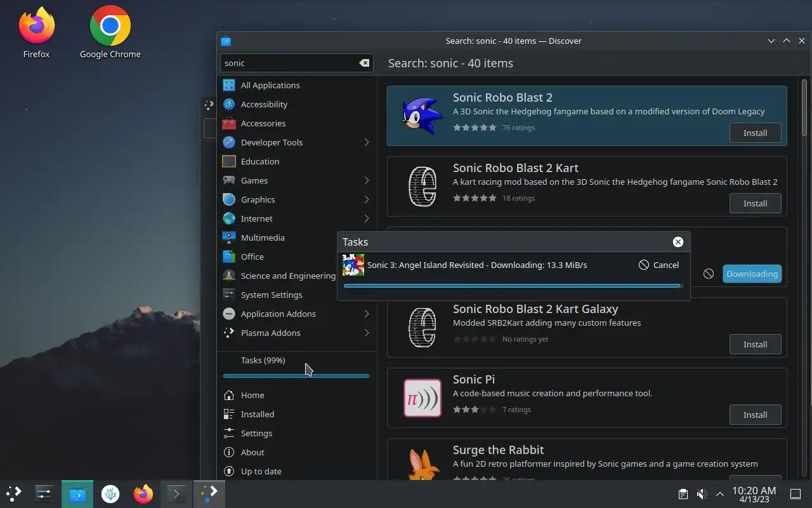Image resolution: width=812 pixels, height=508 pixels.
Task: Click the Sonic 3 download progress bar
Action: (513, 286)
